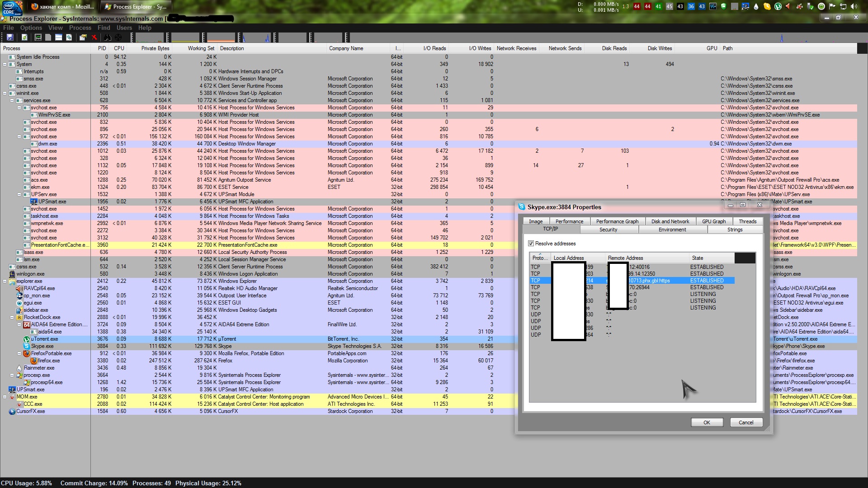Collapse the wininit.exe tree node
This screenshot has width=868, height=488.
5,93
